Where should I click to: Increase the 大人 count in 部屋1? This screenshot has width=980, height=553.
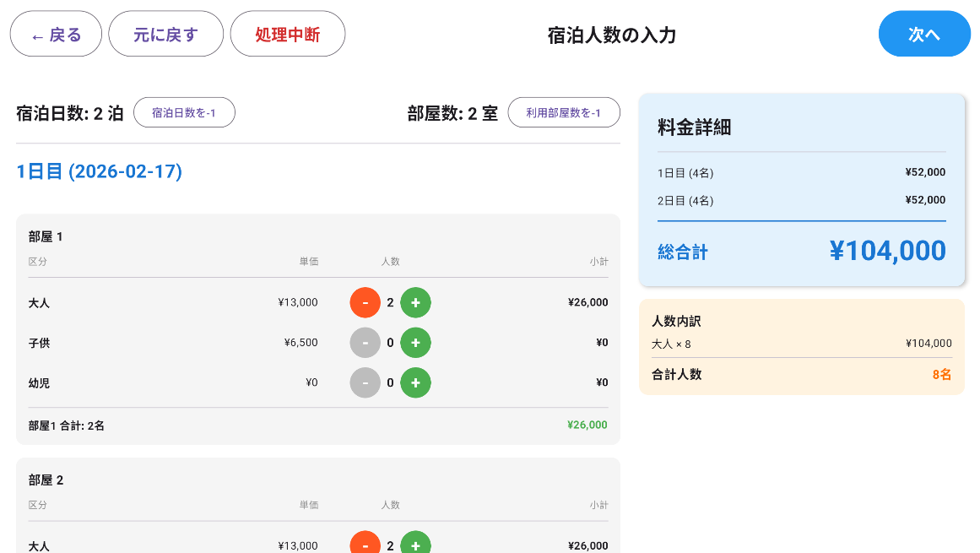pyautogui.click(x=415, y=301)
